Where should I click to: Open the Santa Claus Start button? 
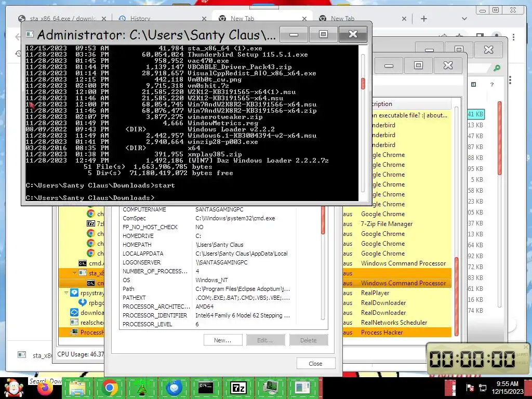14,388
